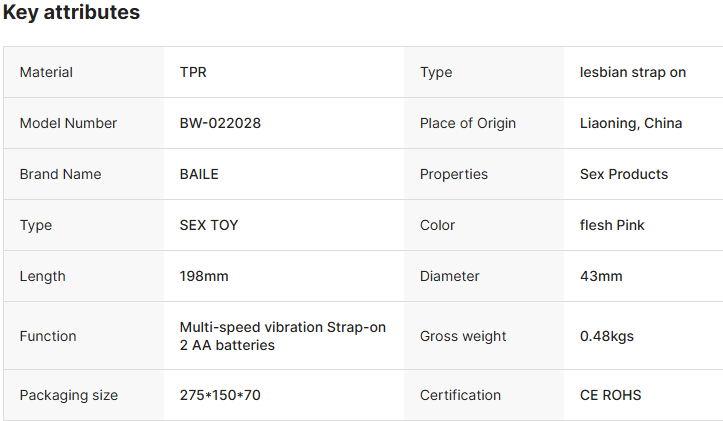Click the TPR material value
This screenshot has width=723, height=421.
(x=193, y=72)
